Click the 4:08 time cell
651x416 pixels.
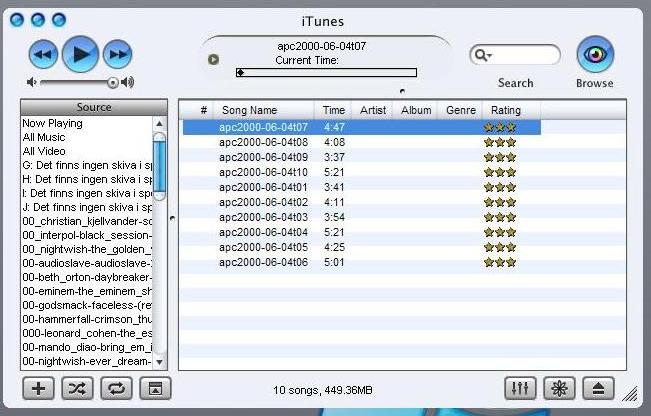[x=334, y=142]
